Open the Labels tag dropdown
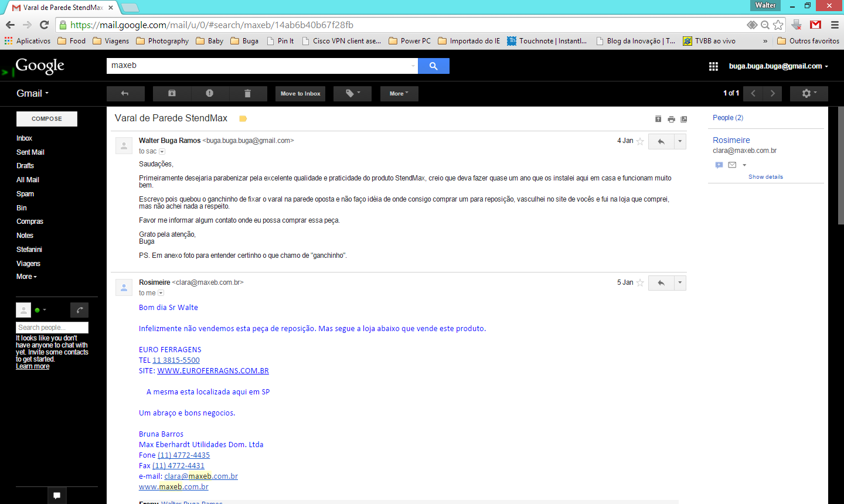844x504 pixels. coord(352,94)
